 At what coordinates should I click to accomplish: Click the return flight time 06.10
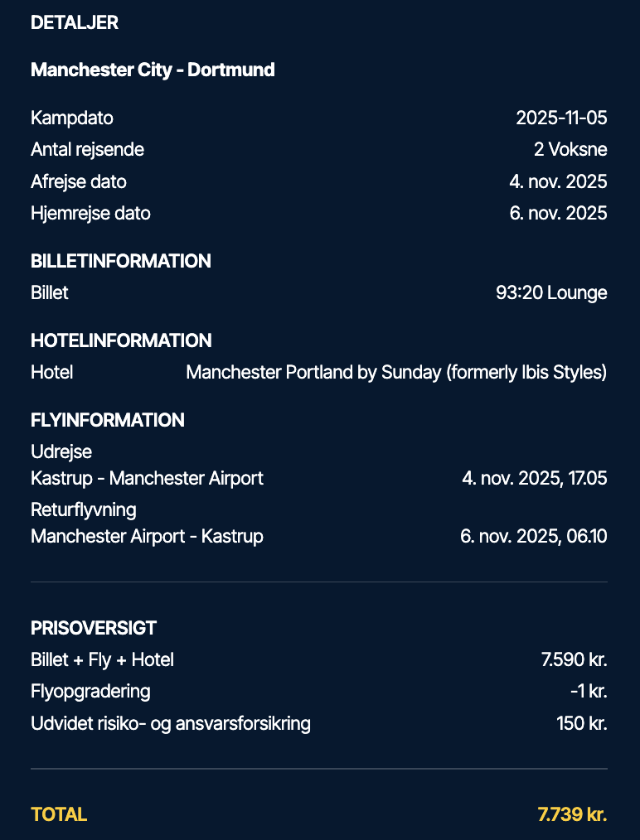pos(587,536)
